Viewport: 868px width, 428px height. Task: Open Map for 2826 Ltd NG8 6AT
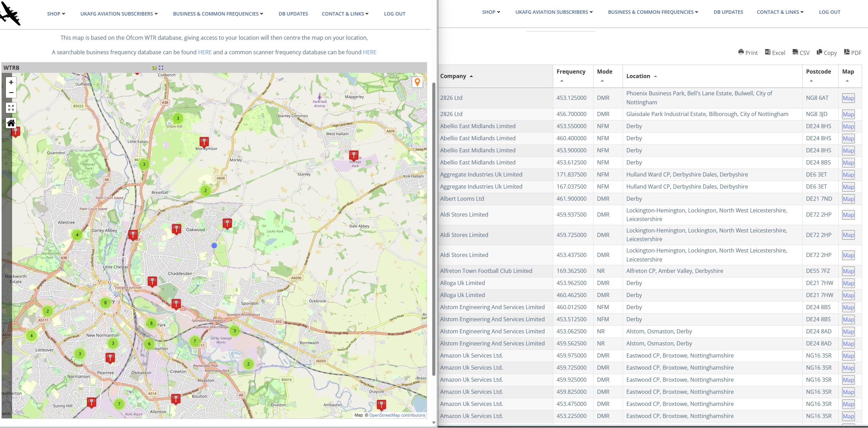tap(848, 98)
